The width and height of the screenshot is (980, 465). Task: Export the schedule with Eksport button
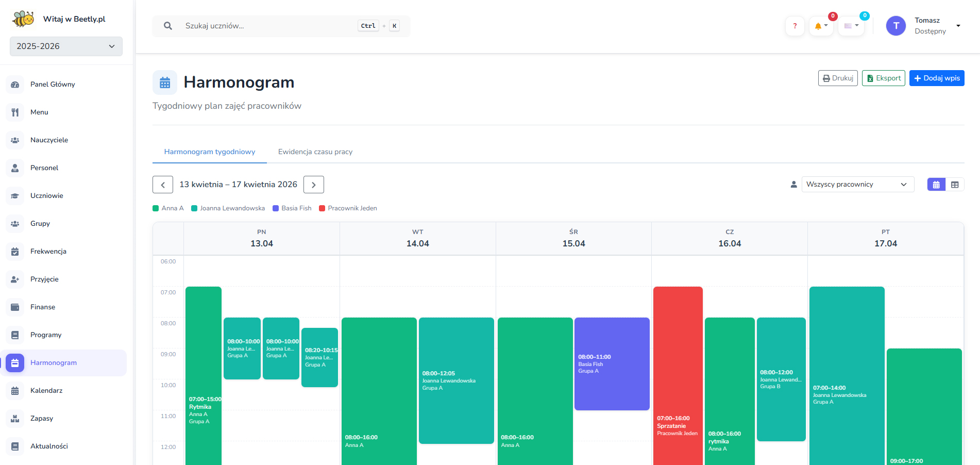pos(883,78)
